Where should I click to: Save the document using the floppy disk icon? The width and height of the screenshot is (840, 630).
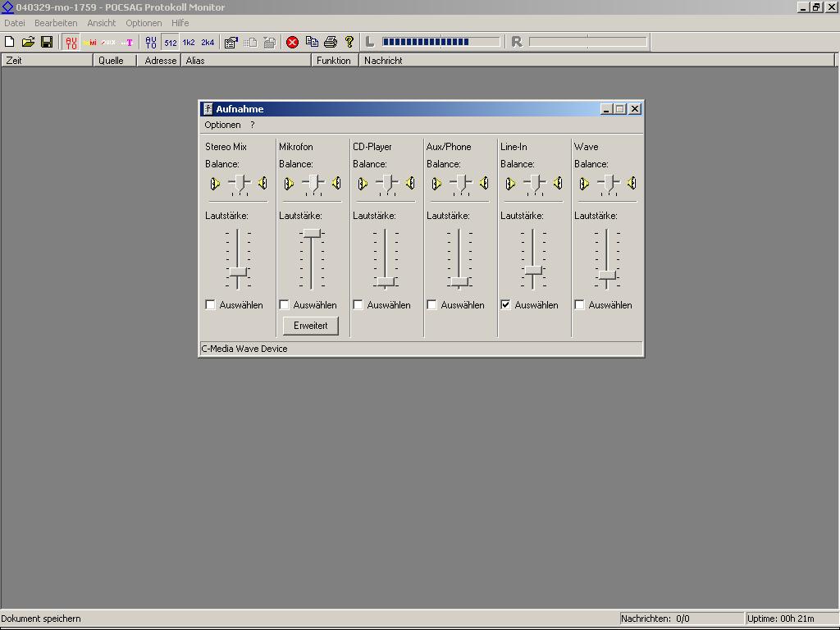click(47, 42)
